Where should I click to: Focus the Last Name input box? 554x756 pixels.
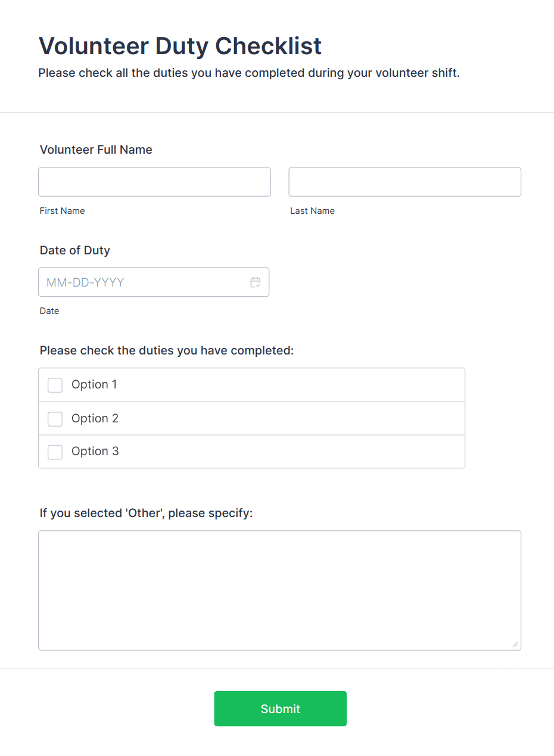(x=404, y=182)
